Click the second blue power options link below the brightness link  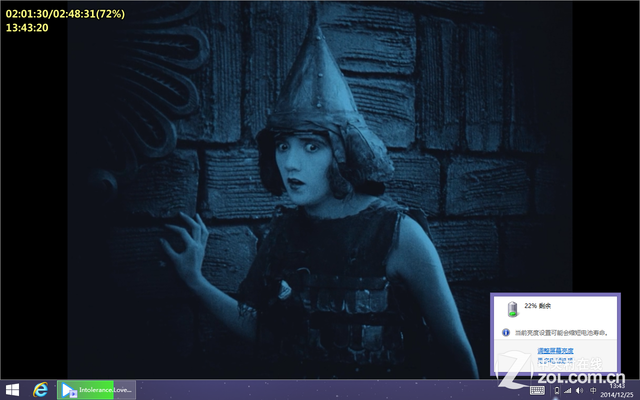(555, 360)
